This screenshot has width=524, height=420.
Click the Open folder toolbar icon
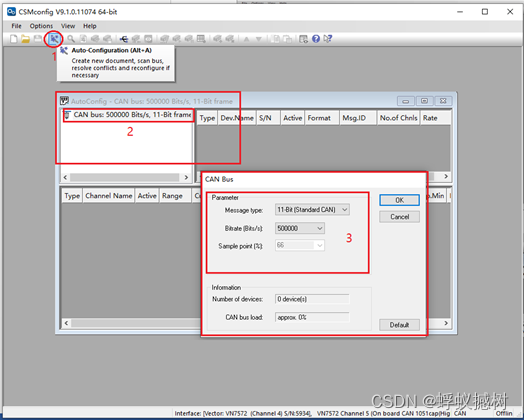25,39
